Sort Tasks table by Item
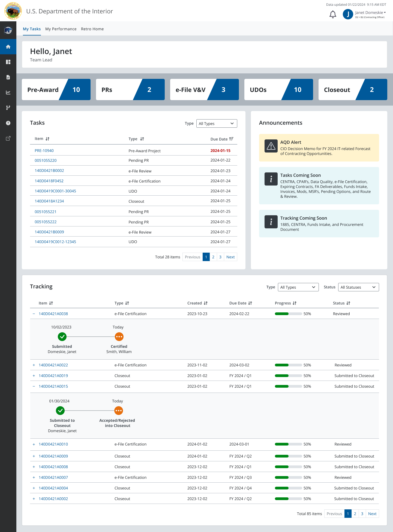The height and width of the screenshot is (532, 393). [x=47, y=139]
